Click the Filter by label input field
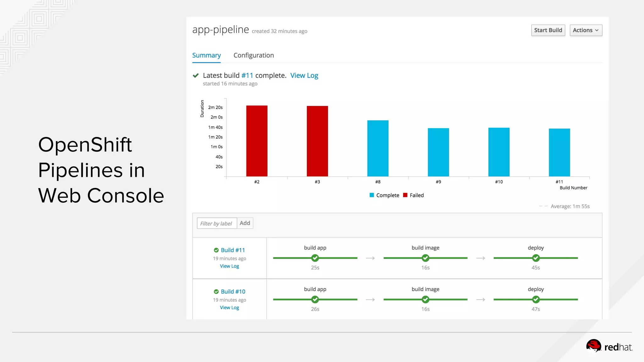The image size is (644, 362). 216,223
